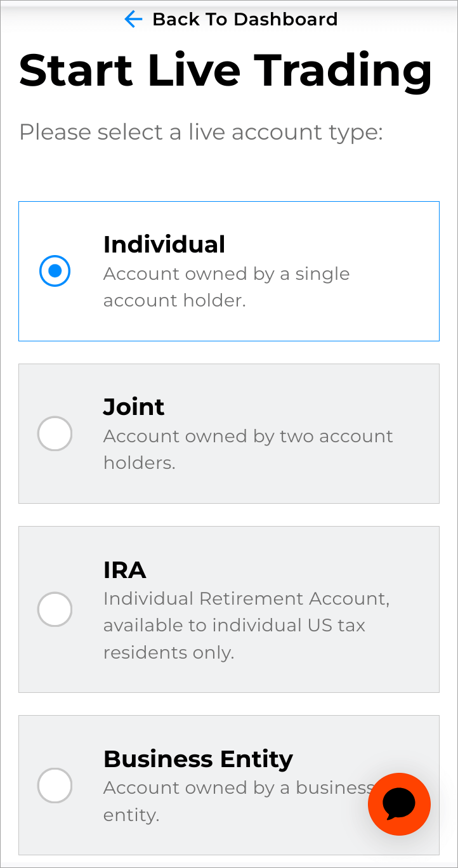This screenshot has width=458, height=868.
Task: Click the "Start Live Trading" heading
Action: [x=226, y=70]
